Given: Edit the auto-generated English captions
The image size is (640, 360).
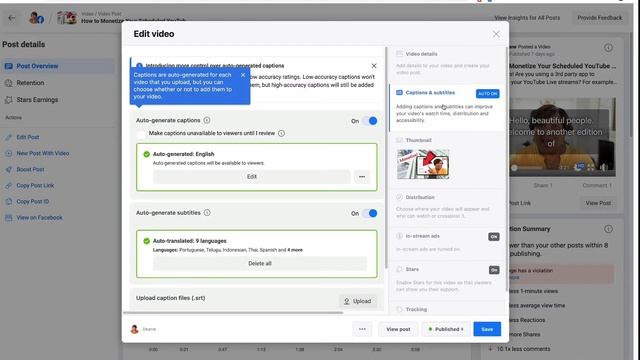Looking at the screenshot, I should point(251,177).
